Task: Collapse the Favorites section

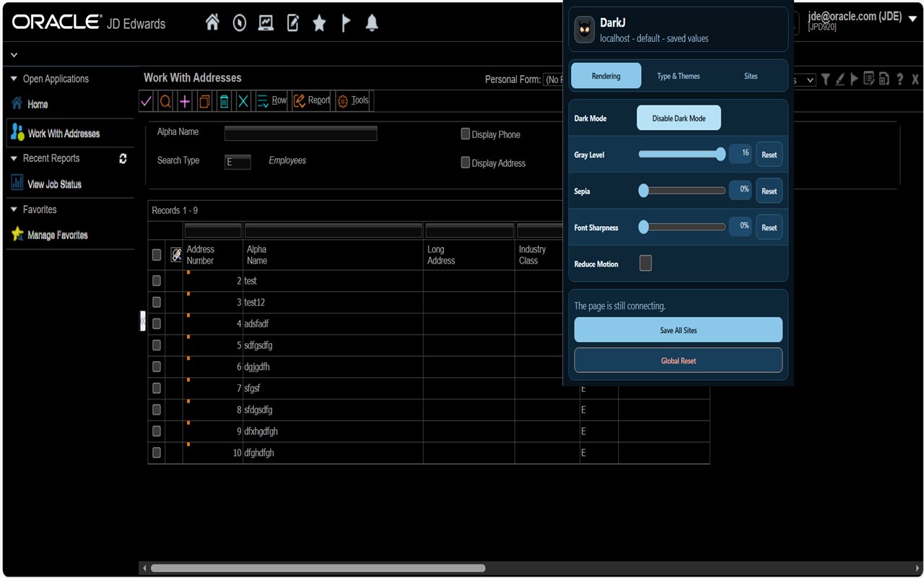Action: pyautogui.click(x=14, y=210)
